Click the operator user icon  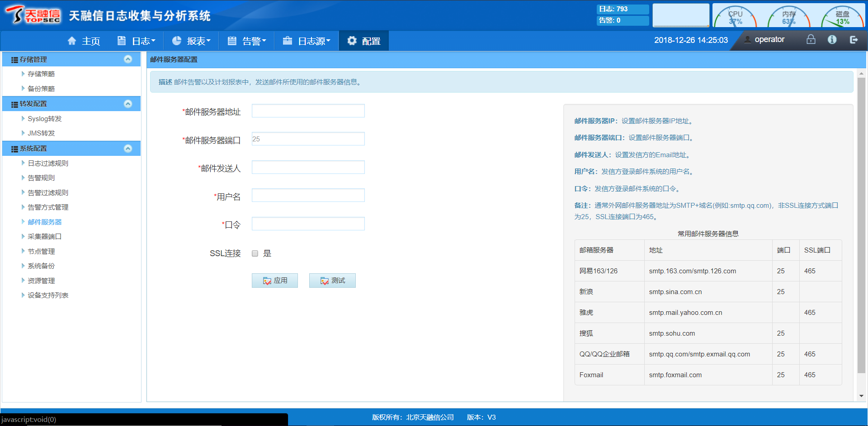[748, 40]
